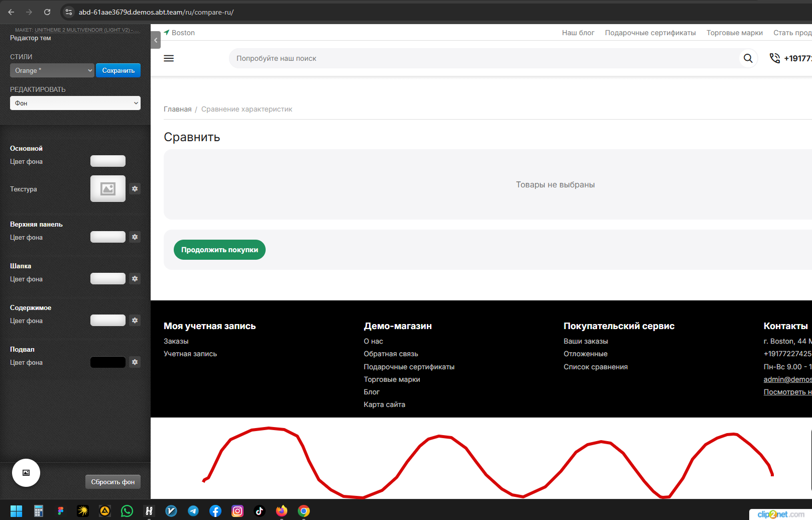Viewport: 812px width, 520px height.
Task: Pick the black Подвал background color swatch
Action: pos(108,362)
